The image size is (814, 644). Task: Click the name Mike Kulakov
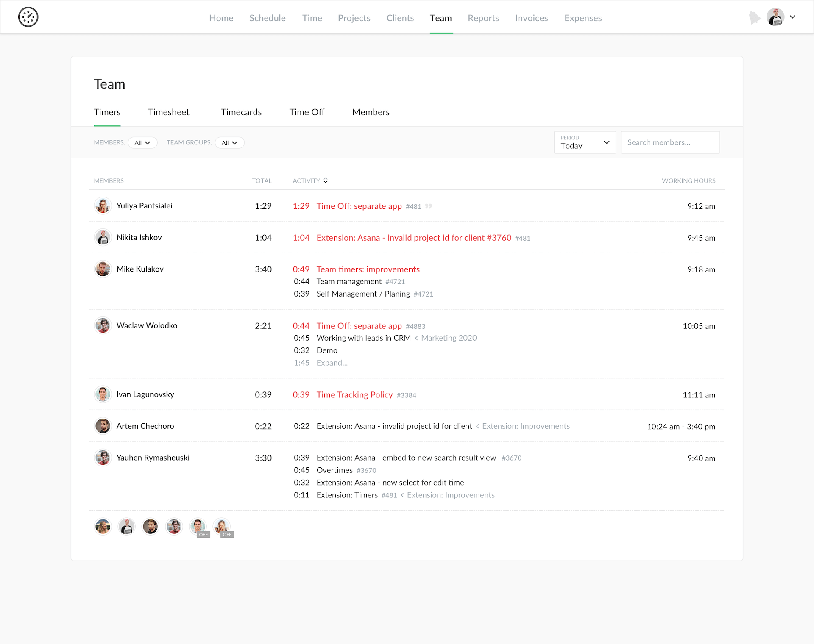(x=140, y=269)
